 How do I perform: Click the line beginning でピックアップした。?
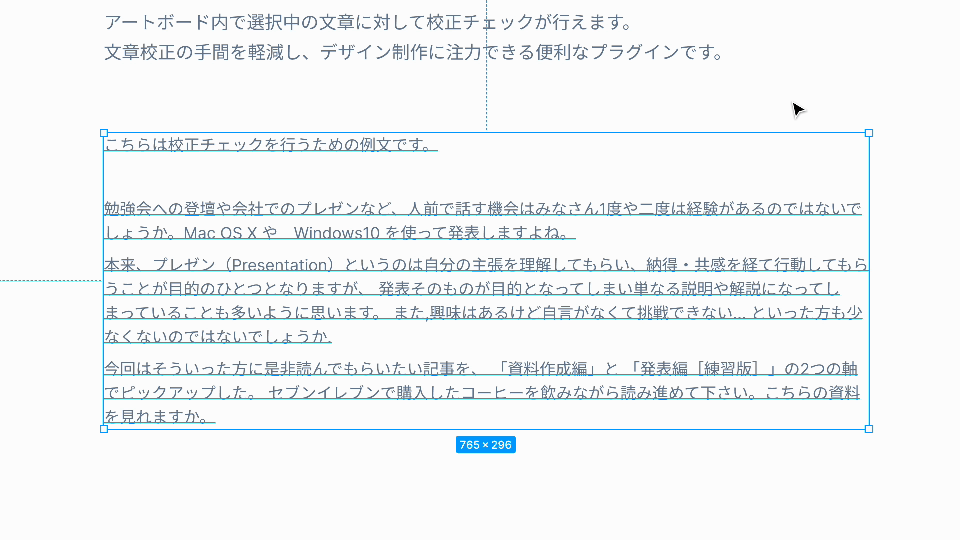point(482,392)
